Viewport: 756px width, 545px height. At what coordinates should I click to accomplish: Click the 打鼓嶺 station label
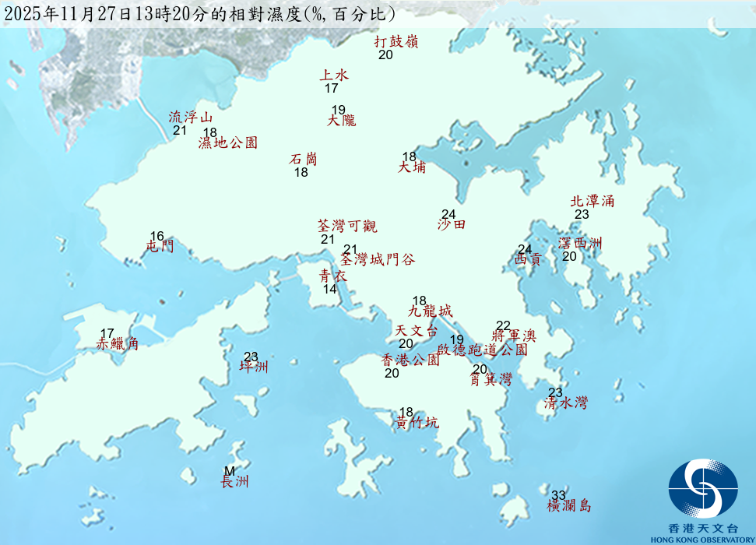coord(396,42)
